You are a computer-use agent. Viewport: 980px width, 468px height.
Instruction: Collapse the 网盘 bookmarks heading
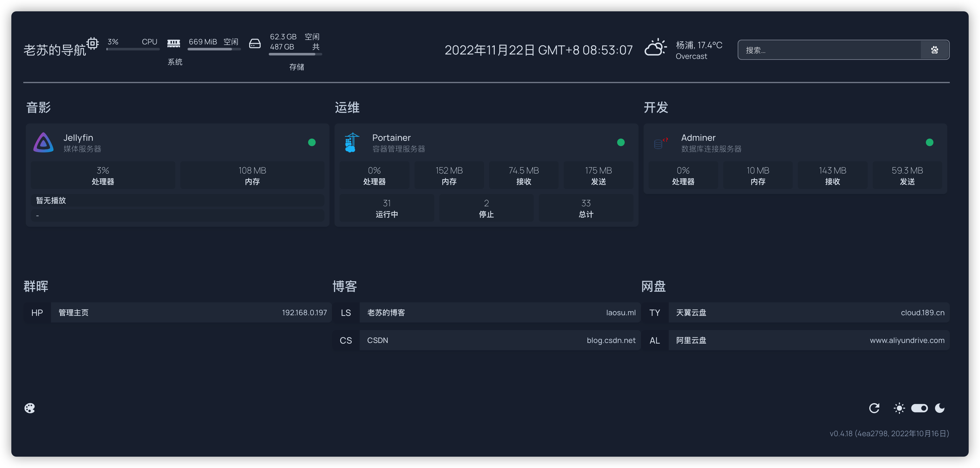(653, 286)
